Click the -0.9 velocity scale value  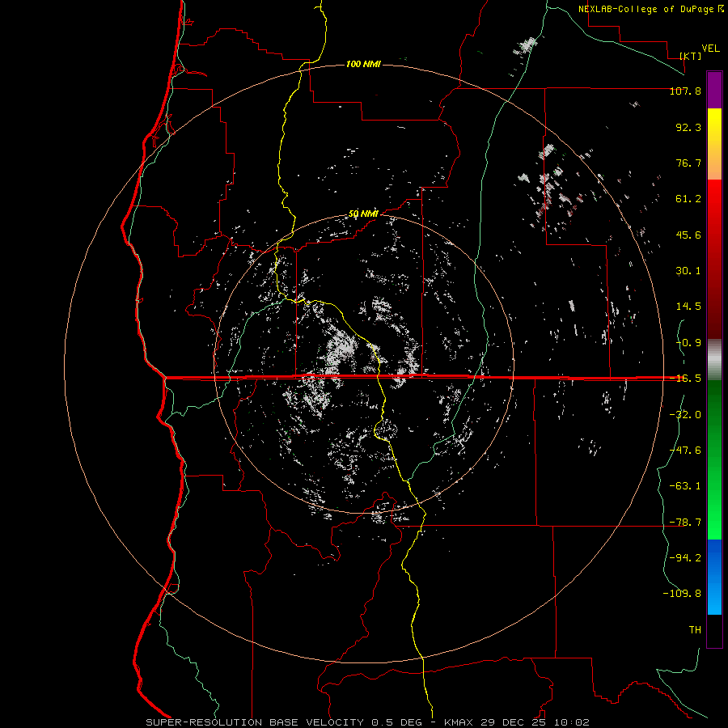click(688, 343)
